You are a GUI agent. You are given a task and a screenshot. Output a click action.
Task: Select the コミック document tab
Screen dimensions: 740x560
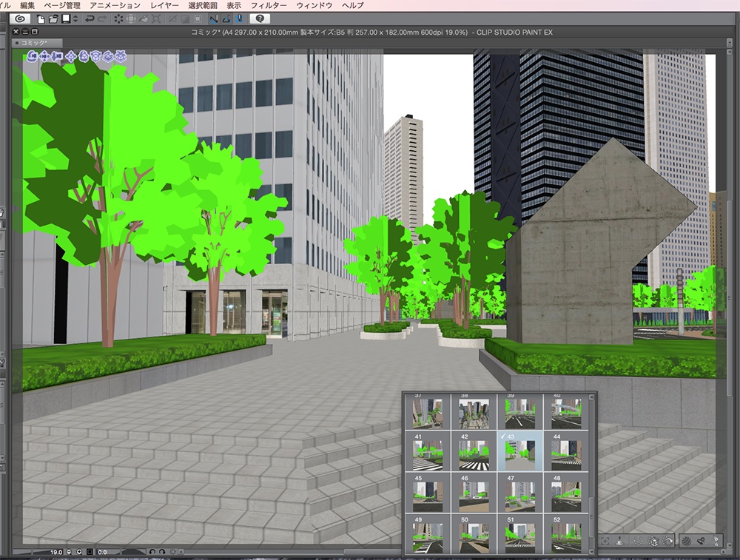click(33, 43)
